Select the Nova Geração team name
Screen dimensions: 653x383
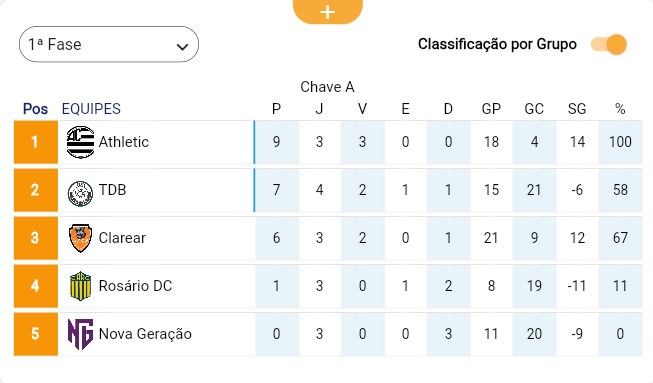pyautogui.click(x=145, y=334)
